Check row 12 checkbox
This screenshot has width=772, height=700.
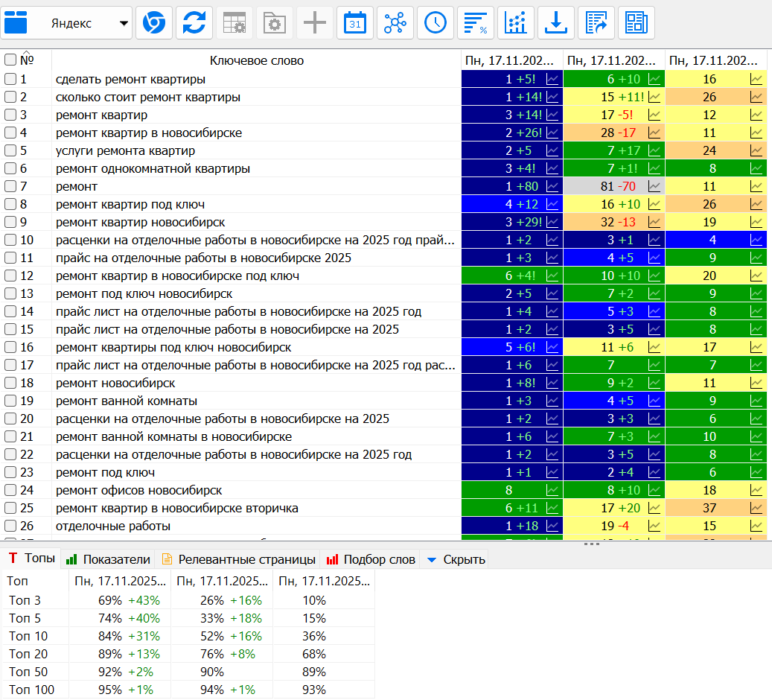coord(10,276)
